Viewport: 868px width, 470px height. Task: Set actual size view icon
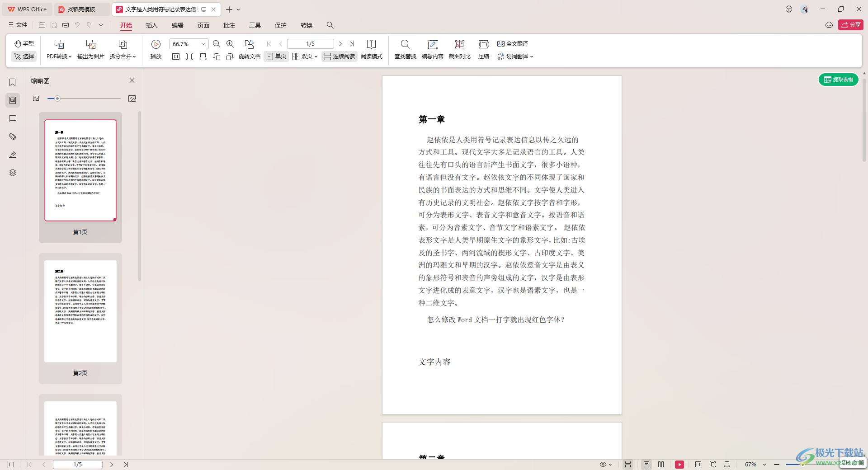176,56
